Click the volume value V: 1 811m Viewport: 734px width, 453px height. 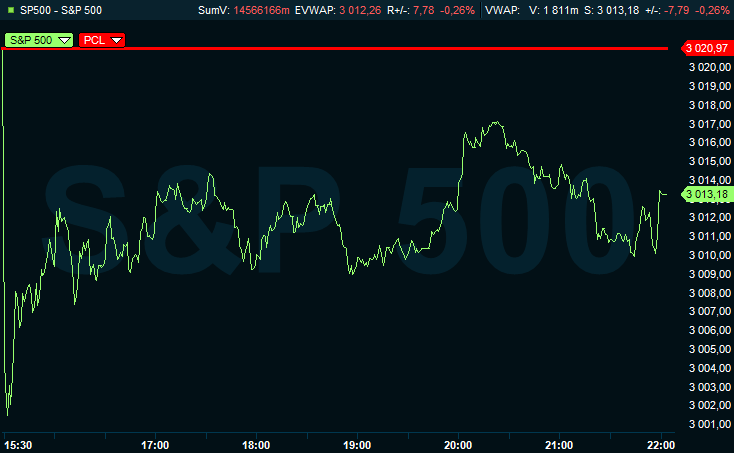[553, 10]
